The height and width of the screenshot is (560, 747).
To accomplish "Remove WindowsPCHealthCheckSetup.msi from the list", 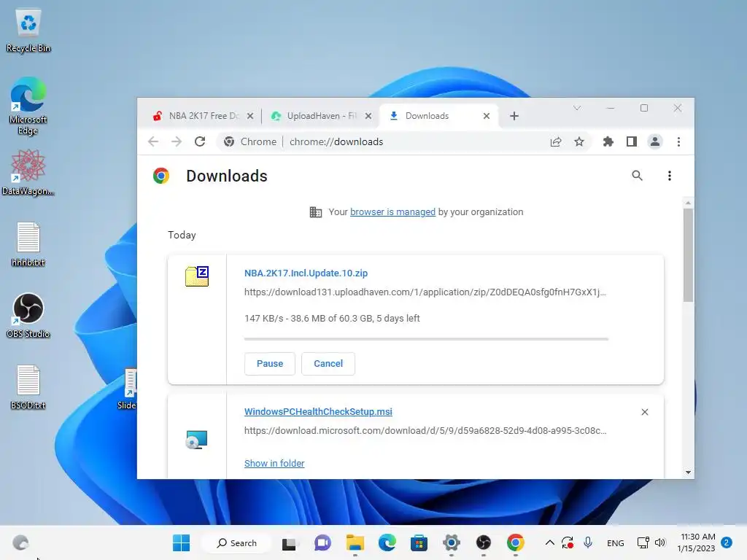I will click(x=645, y=412).
